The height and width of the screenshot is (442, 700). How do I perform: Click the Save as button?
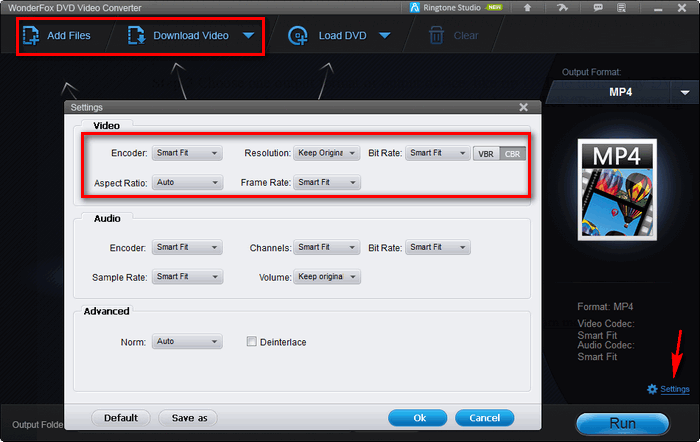[x=189, y=418]
